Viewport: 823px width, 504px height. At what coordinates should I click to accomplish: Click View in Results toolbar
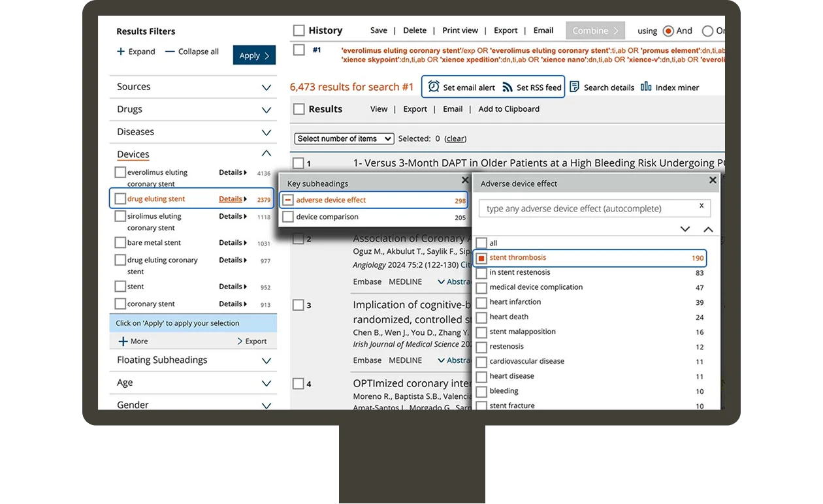[379, 109]
